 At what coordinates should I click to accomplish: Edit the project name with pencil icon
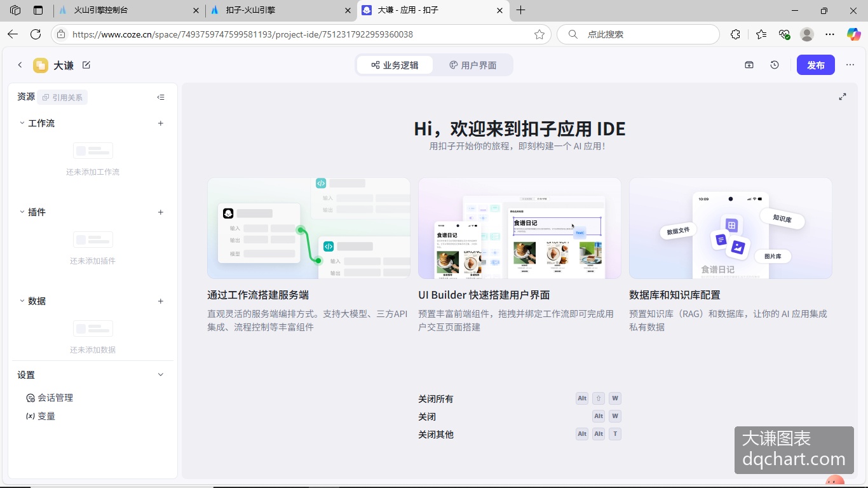click(86, 65)
